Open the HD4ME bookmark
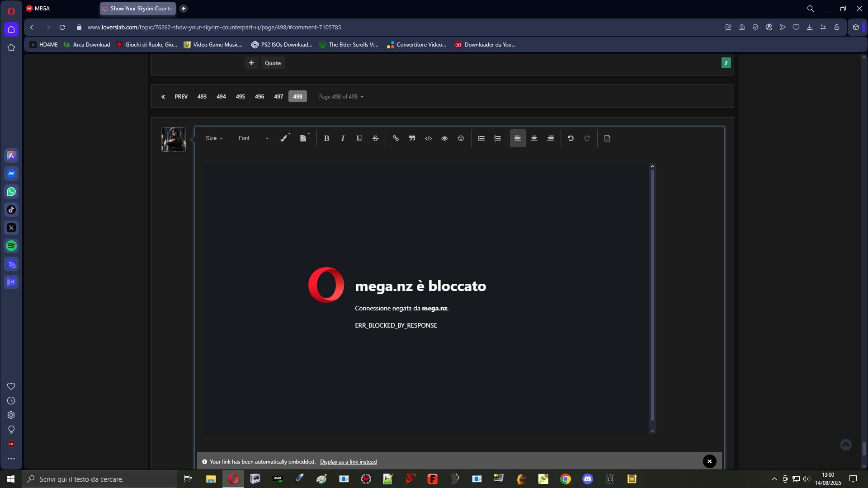 click(43, 45)
